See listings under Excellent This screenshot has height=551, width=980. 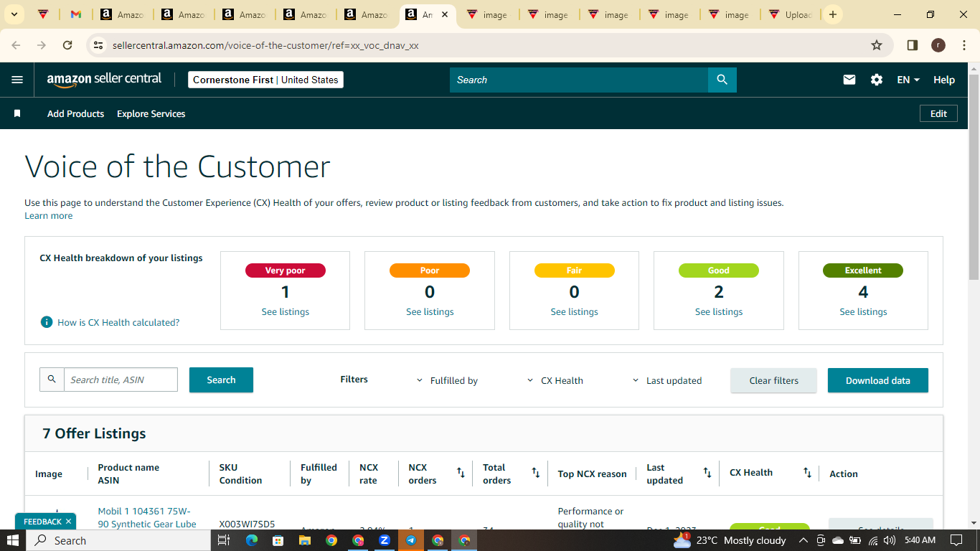pos(863,311)
